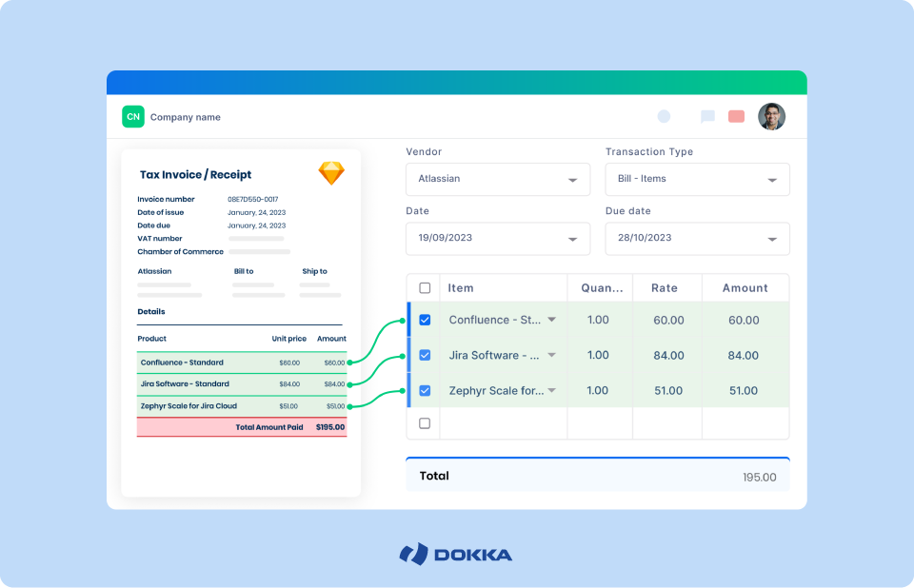914x588 pixels.
Task: Click the Total value 195.00
Action: tap(759, 478)
